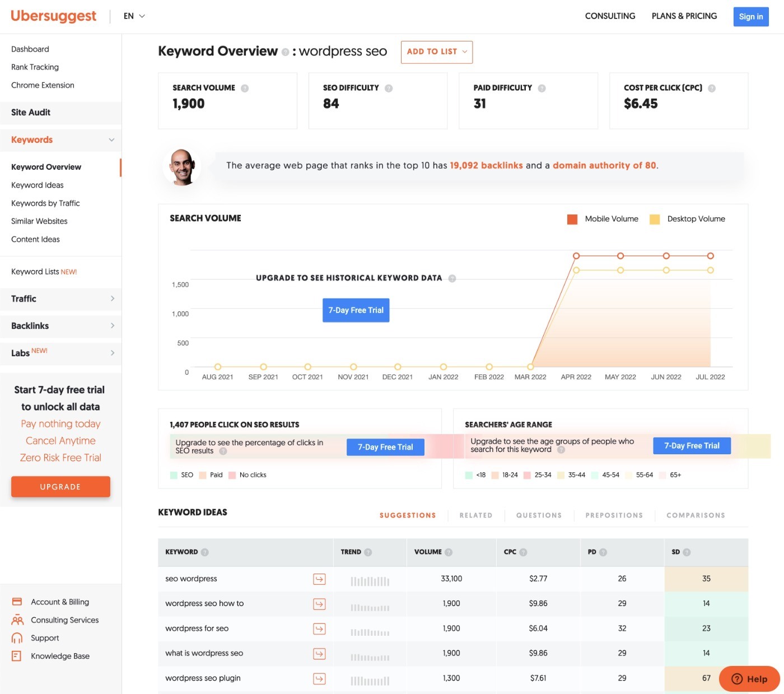The height and width of the screenshot is (694, 784).
Task: Click the Knowledge Base book icon
Action: pyautogui.click(x=16, y=656)
